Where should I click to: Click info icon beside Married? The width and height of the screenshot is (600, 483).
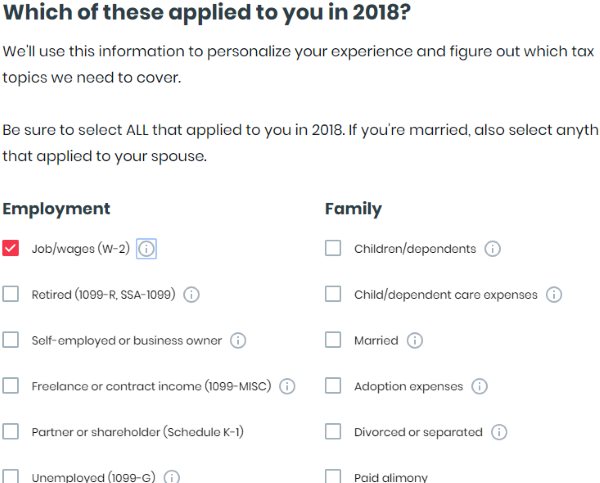point(414,341)
